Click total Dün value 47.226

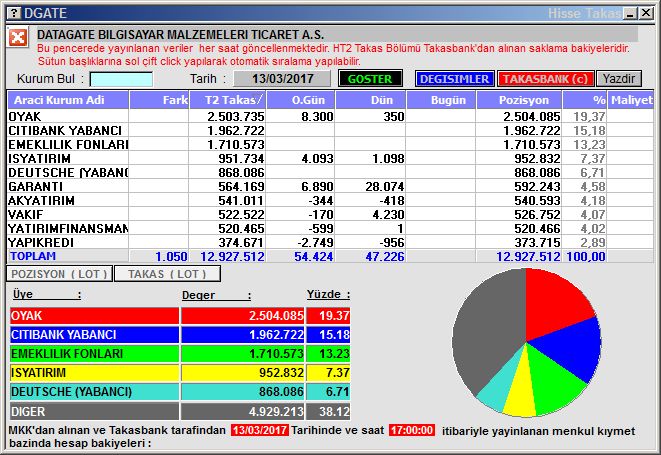click(384, 256)
